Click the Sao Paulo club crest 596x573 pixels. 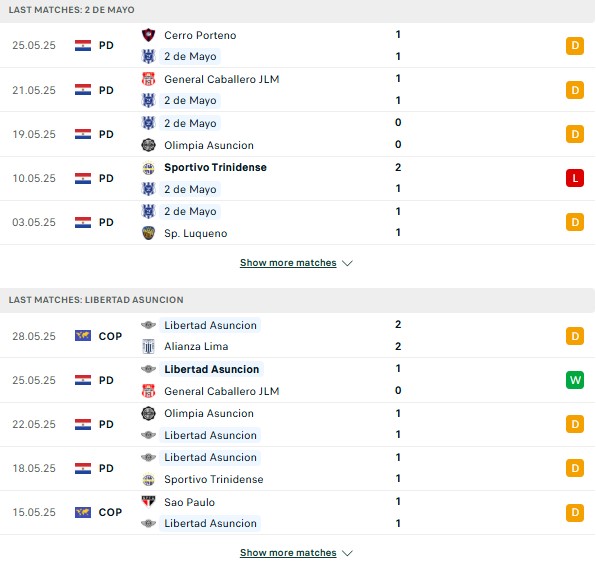coord(148,502)
